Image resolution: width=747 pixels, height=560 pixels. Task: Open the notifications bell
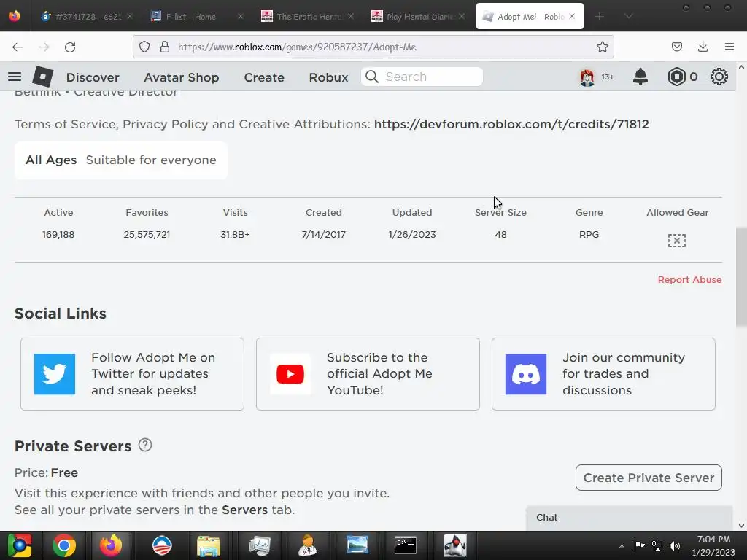(x=640, y=77)
